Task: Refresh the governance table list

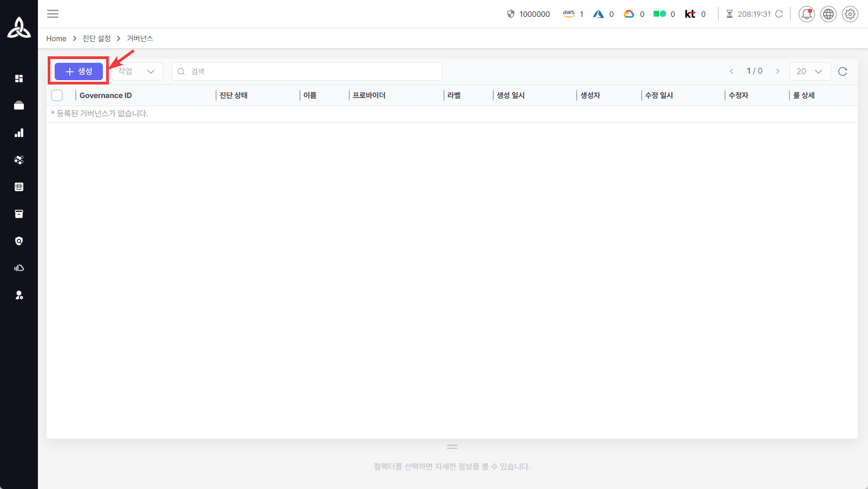Action: click(842, 71)
